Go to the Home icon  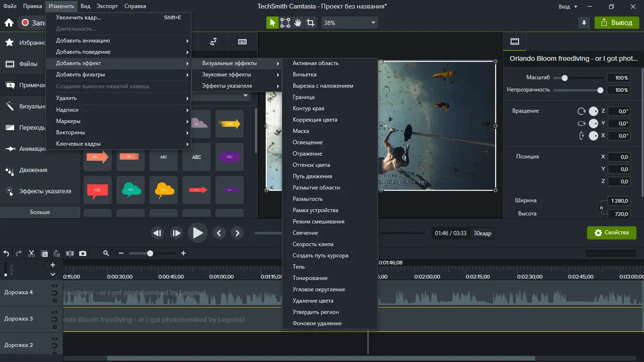8,23
